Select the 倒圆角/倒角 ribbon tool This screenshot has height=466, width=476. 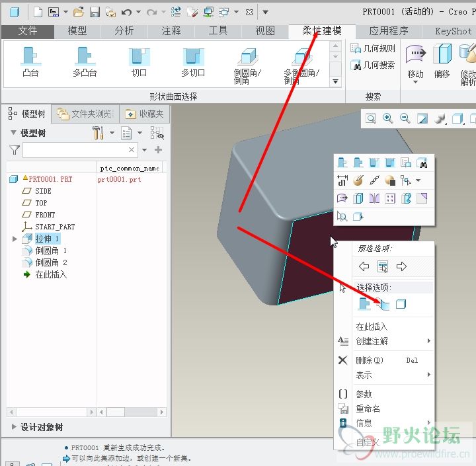click(x=247, y=65)
